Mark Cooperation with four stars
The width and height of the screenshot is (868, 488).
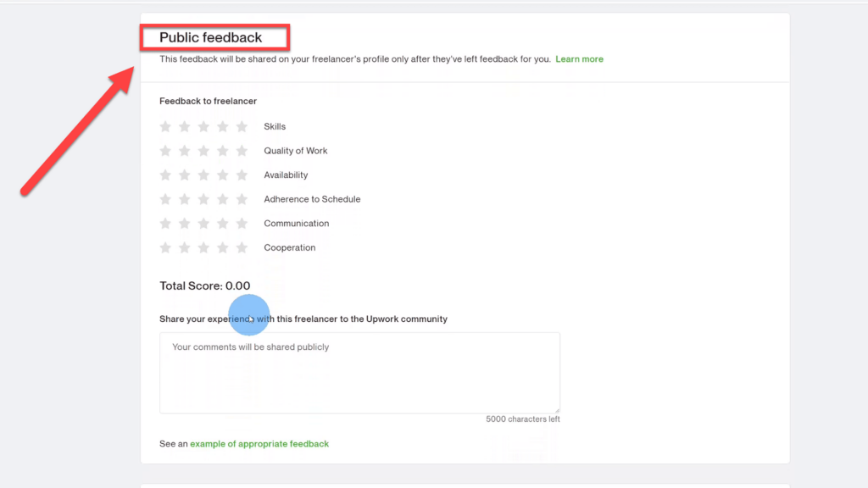(223, 247)
